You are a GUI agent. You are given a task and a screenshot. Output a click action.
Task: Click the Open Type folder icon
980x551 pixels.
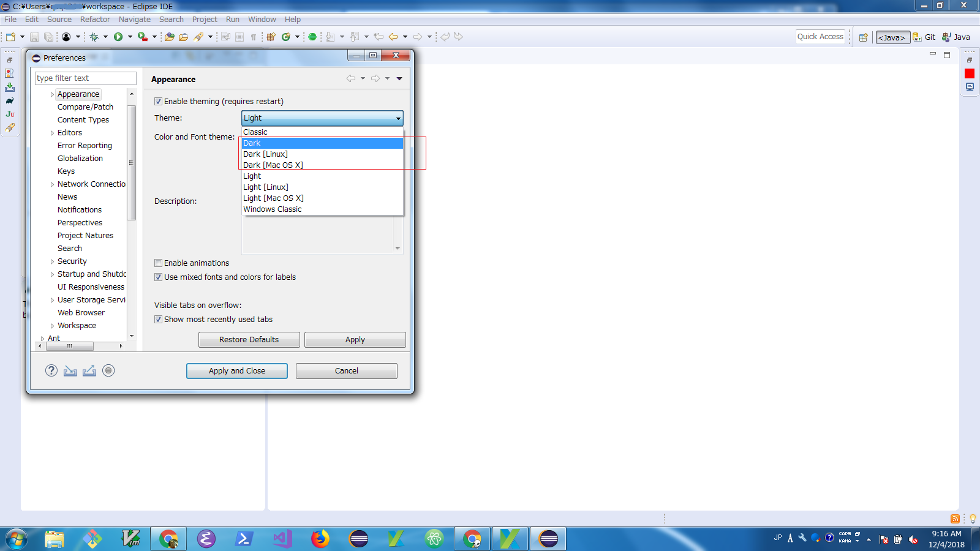170,37
